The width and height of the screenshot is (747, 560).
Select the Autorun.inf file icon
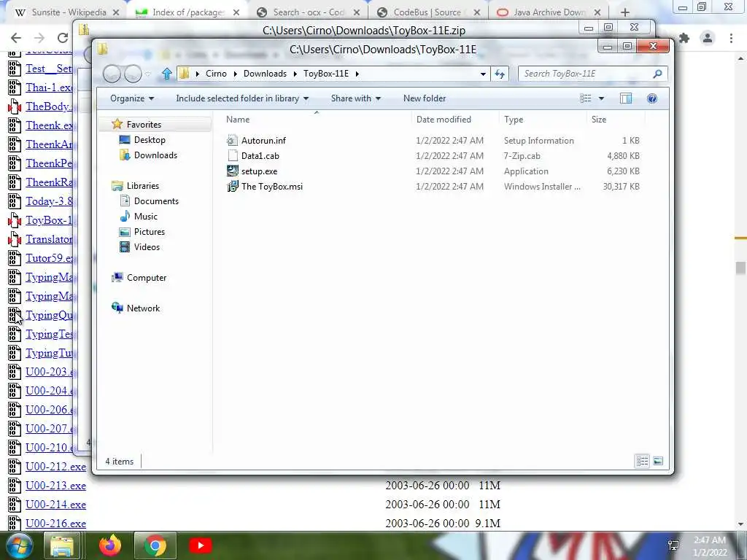tap(232, 141)
